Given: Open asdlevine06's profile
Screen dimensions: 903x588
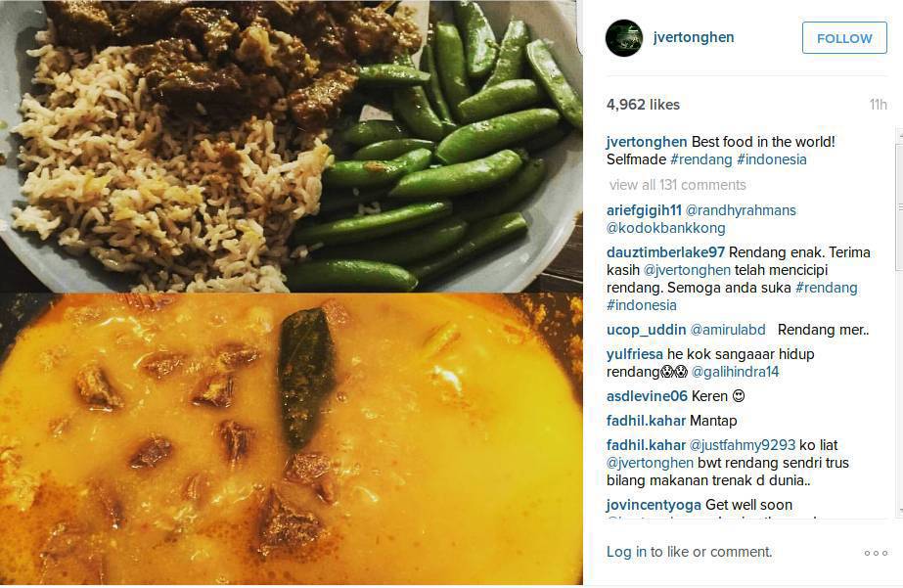Looking at the screenshot, I should tap(647, 396).
